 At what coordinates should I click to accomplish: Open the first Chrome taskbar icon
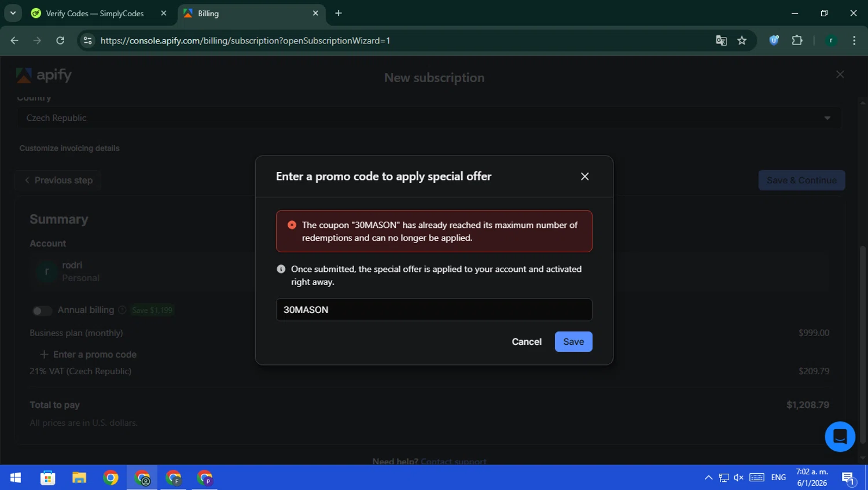(x=111, y=478)
